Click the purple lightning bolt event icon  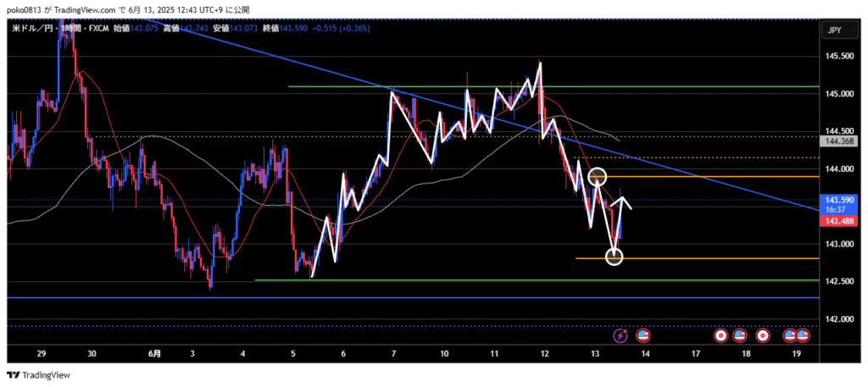tap(620, 335)
